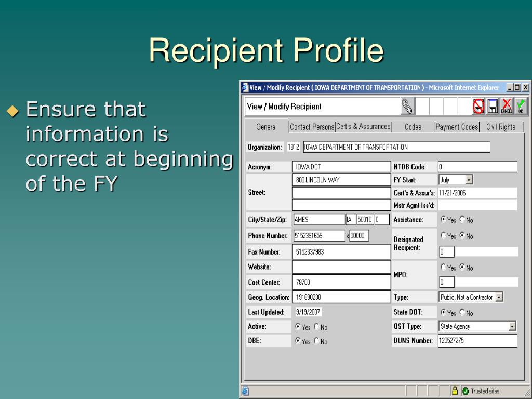Screen dimensions: 532x399
Task: Open the Civil Rights tab
Action: 501,127
